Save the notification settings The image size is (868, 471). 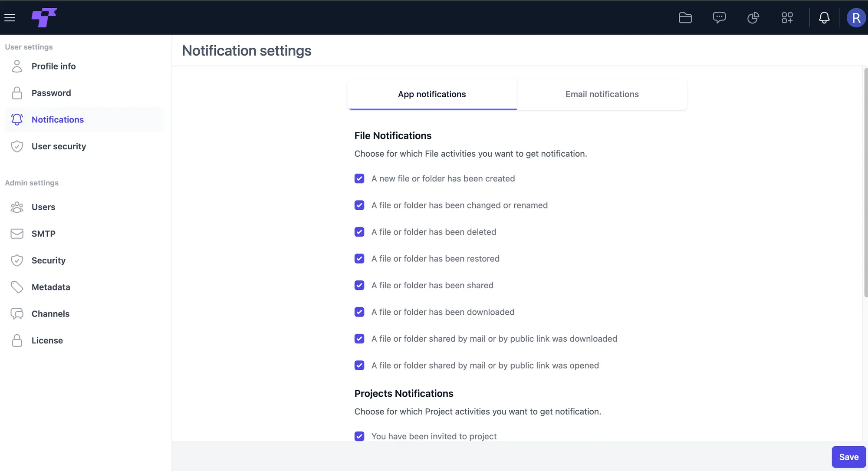[848, 457]
